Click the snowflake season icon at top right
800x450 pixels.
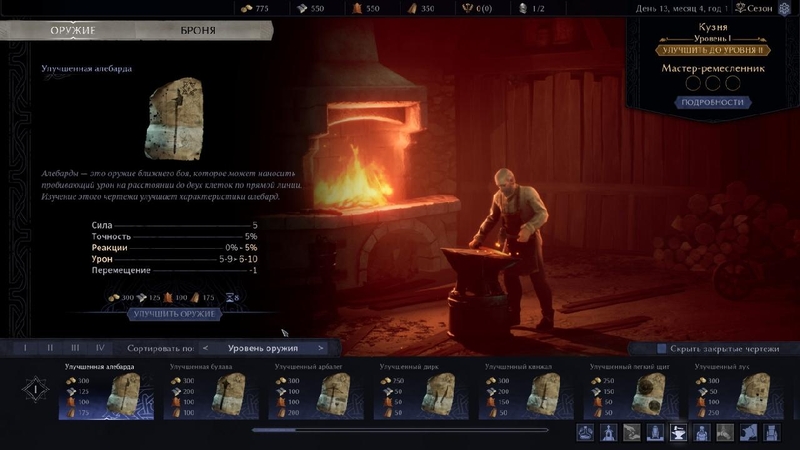[x=785, y=8]
